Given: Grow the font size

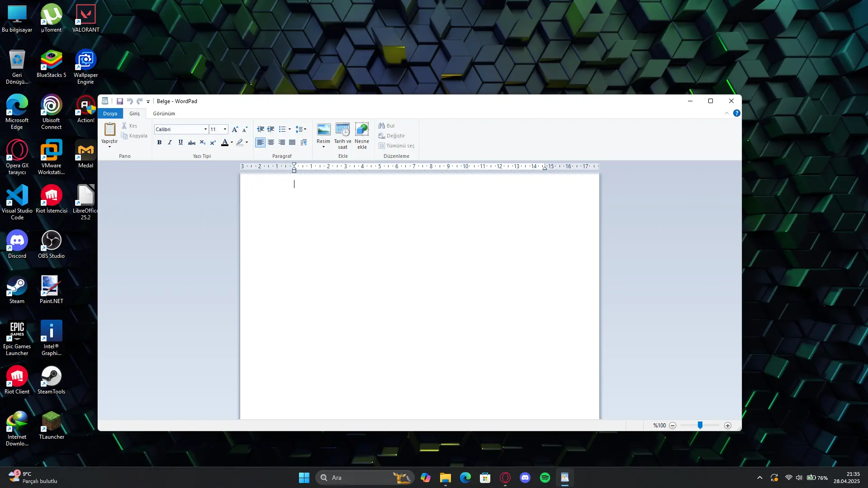Looking at the screenshot, I should pos(235,129).
